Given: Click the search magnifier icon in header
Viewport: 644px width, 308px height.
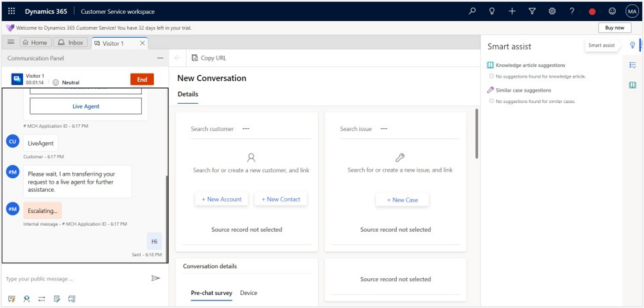Looking at the screenshot, I should 472,11.
